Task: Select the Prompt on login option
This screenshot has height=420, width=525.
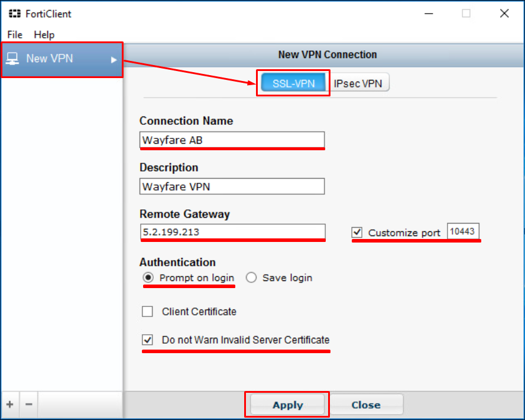Action: click(x=148, y=277)
